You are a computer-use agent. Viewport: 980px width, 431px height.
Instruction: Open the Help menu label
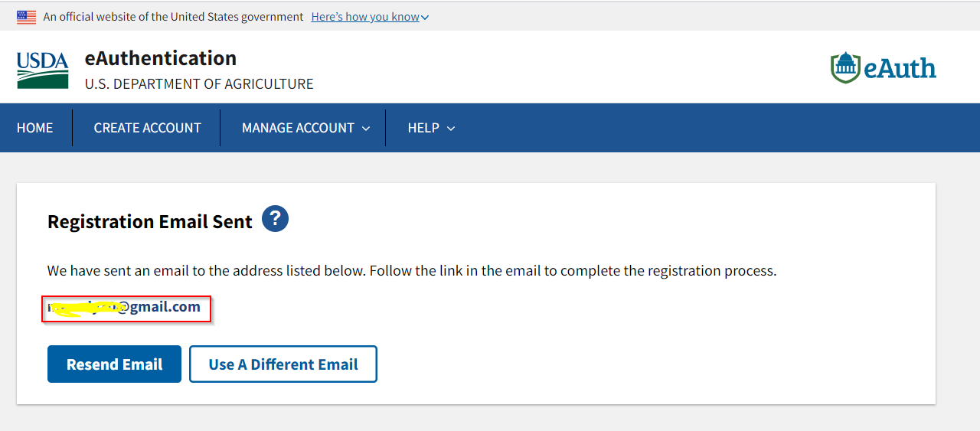(x=423, y=128)
